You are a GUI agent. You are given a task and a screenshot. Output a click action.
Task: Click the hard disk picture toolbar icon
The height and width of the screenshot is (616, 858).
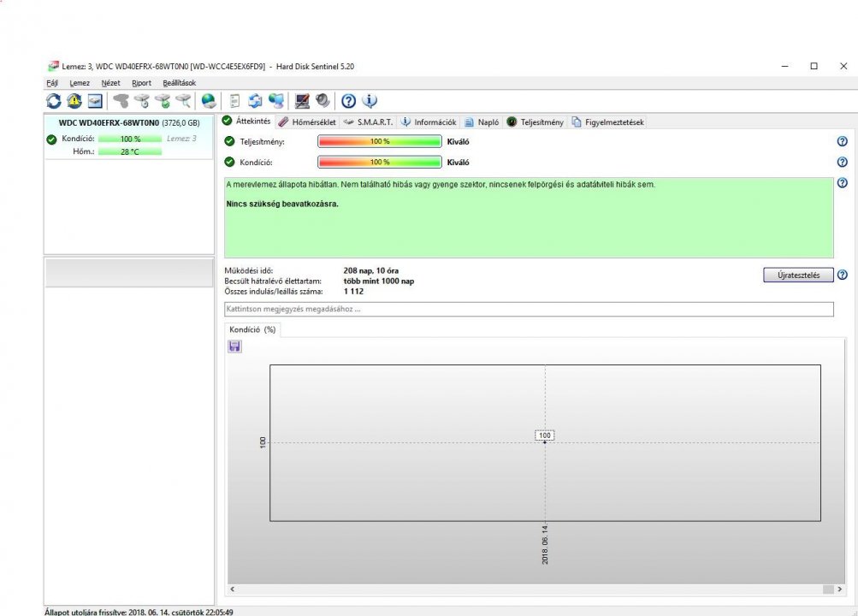point(95,101)
